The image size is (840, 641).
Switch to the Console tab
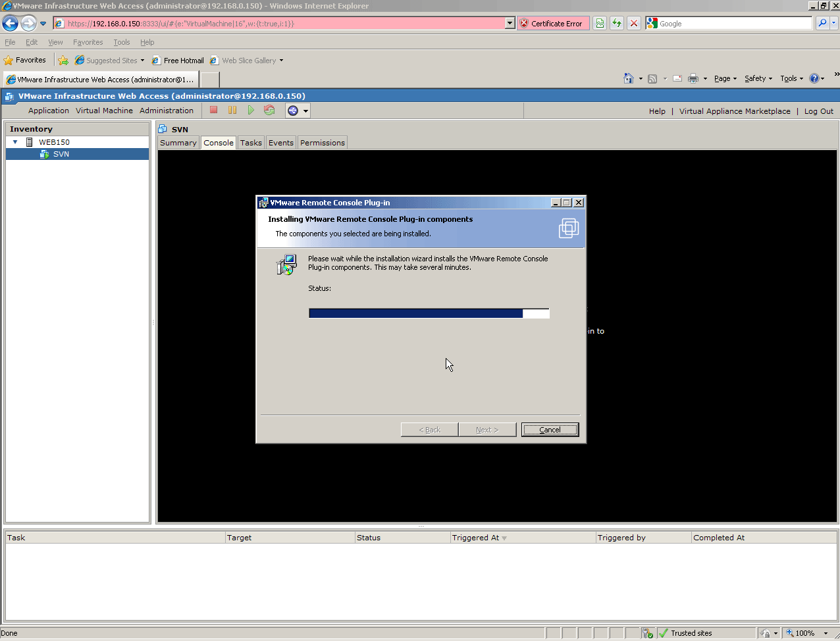219,143
